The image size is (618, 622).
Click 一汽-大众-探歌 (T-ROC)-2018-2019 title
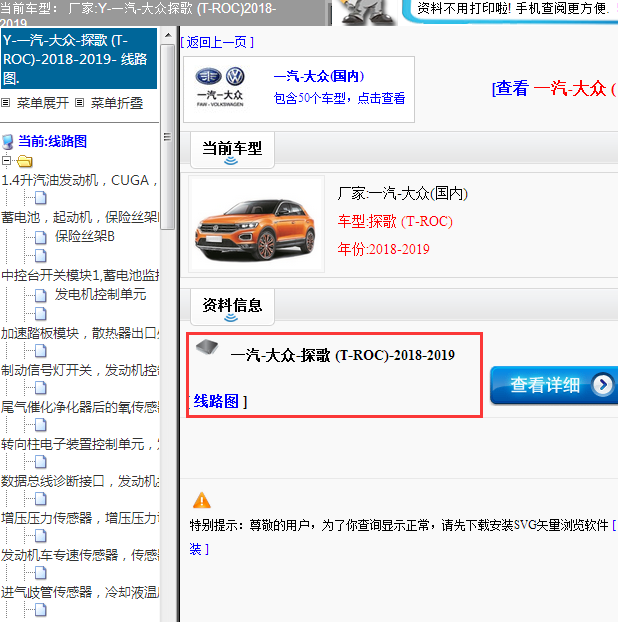click(342, 355)
